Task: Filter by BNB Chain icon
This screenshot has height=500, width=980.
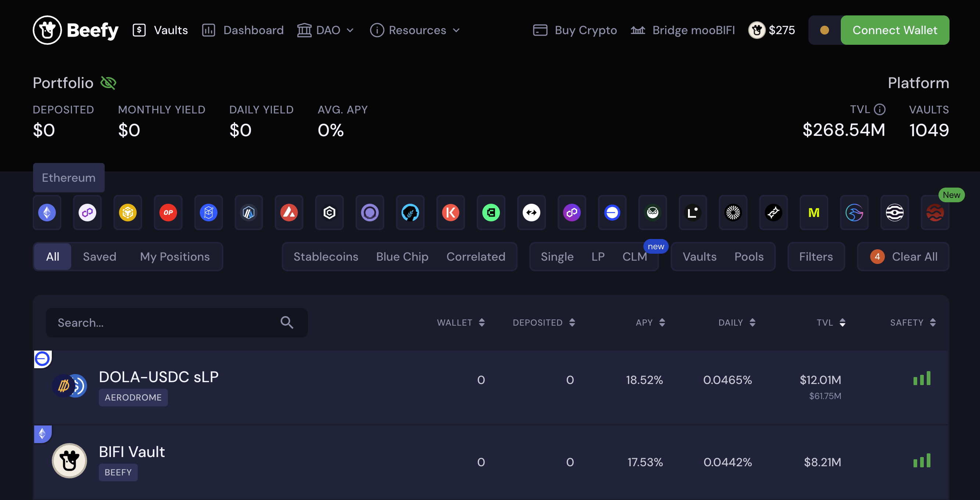Action: coord(127,213)
